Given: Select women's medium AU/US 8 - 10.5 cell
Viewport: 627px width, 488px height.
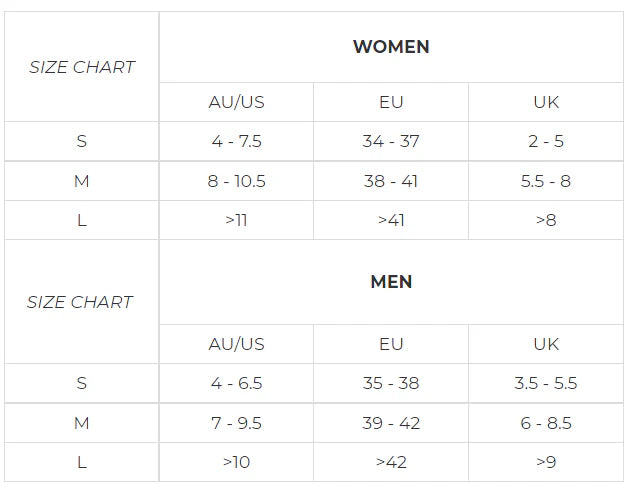Looking at the screenshot, I should pos(236,181).
